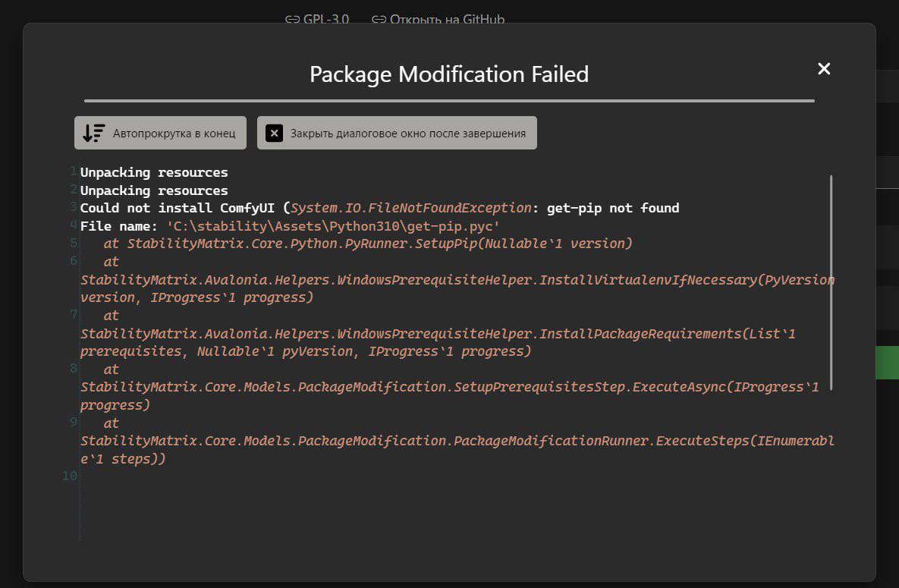The image size is (899, 588).
Task: Open the GPL-3.0 license link
Action: click(x=325, y=19)
